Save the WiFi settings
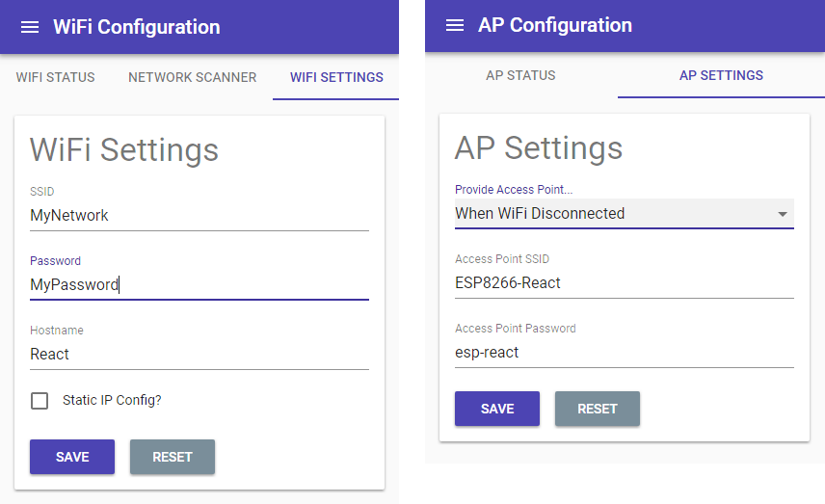This screenshot has height=504, width=825. click(72, 457)
